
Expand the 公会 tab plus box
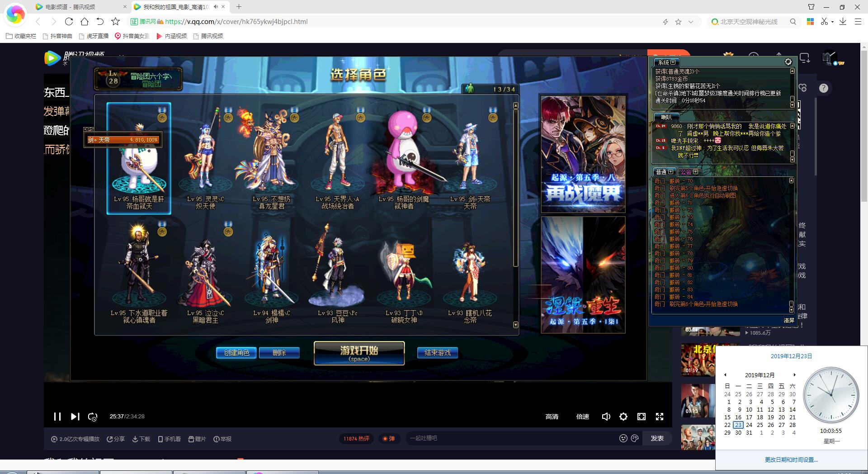point(695,172)
